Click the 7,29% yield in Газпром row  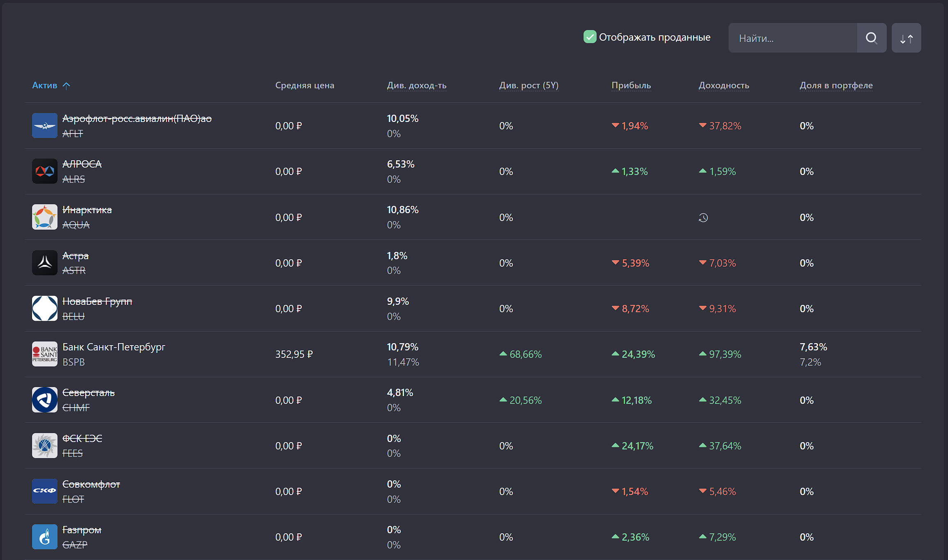[x=722, y=537]
